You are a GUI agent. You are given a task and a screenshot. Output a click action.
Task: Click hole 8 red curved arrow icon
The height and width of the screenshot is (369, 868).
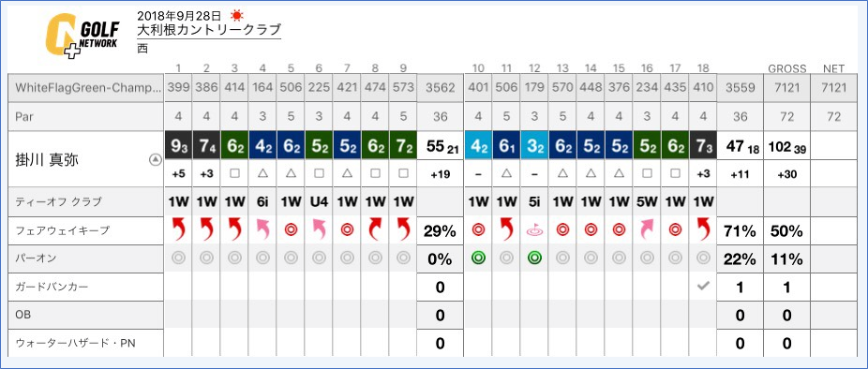click(x=375, y=229)
